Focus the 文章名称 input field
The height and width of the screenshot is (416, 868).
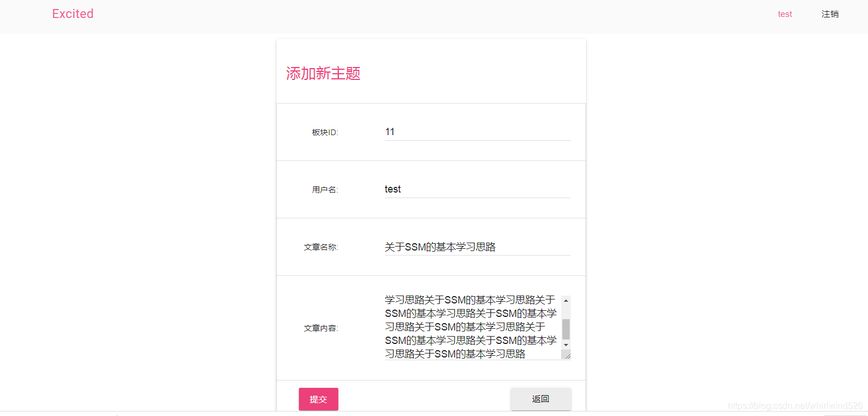pyautogui.click(x=477, y=247)
